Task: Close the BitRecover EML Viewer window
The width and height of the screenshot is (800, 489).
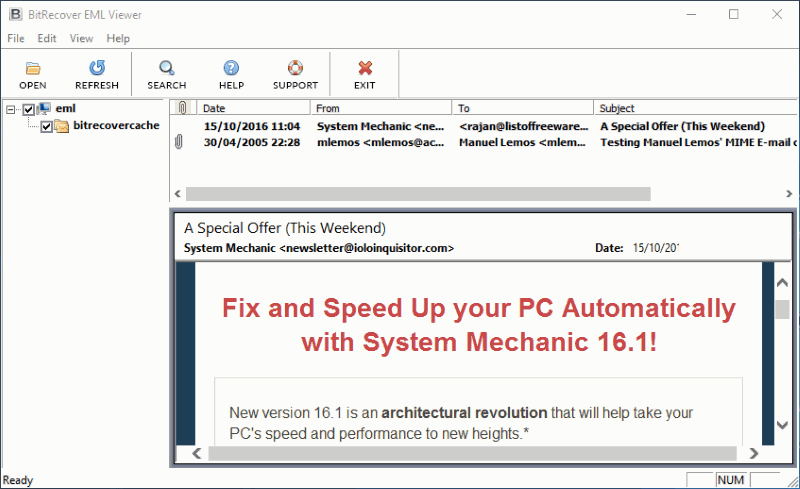Action: pos(777,14)
